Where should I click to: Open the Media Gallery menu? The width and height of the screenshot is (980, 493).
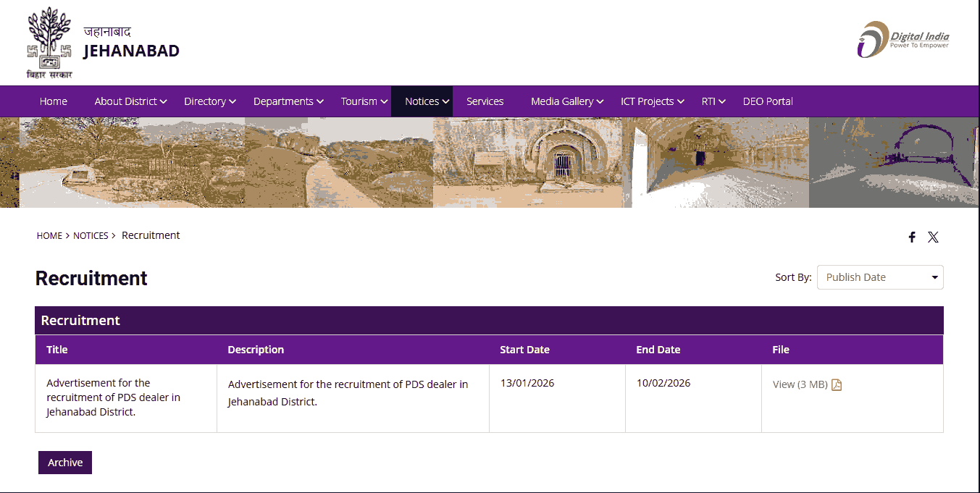(x=563, y=101)
